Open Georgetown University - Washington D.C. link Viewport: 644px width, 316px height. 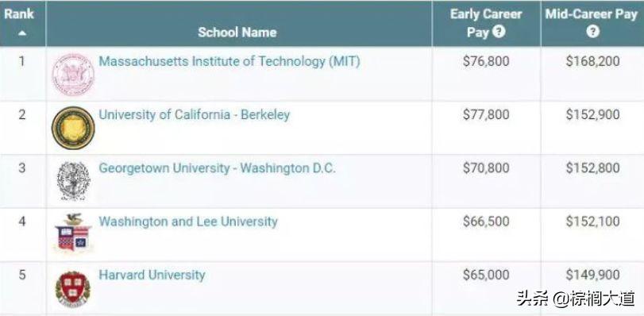tap(218, 168)
